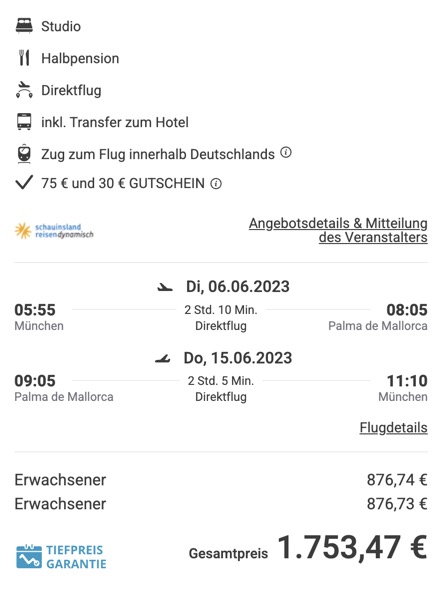Click the first Erwachsener price 876,74 €

397,480
